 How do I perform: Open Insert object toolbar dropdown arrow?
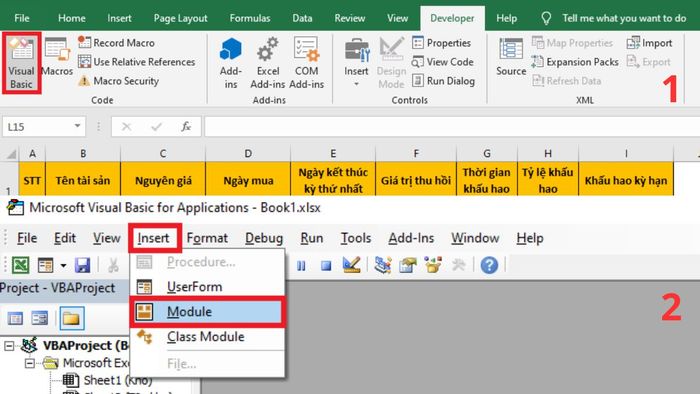coord(63,265)
